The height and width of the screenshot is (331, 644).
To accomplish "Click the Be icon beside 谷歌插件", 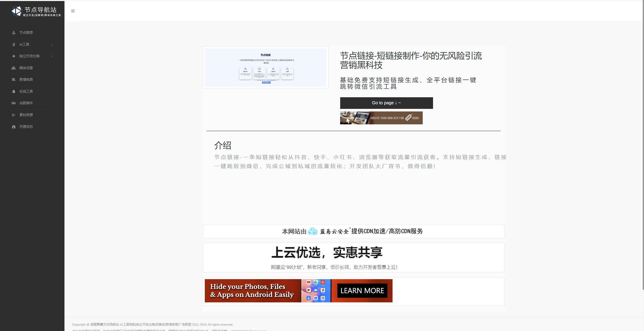I will [x=14, y=103].
